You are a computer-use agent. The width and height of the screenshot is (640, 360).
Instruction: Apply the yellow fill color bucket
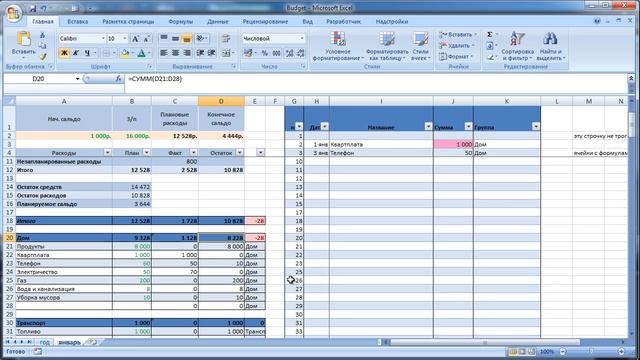[x=125, y=53]
